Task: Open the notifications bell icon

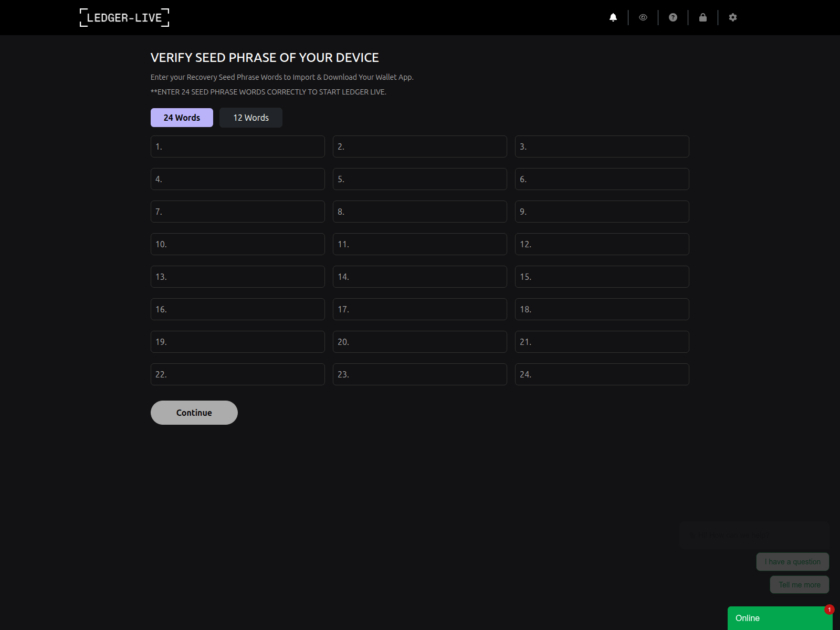Action: [x=613, y=17]
